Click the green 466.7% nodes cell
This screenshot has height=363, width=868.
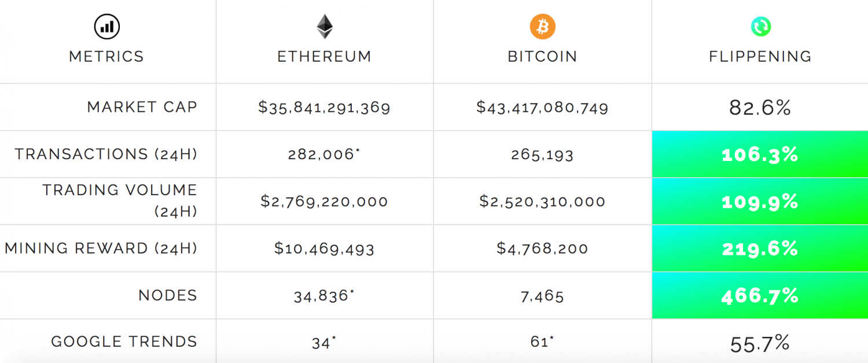760,296
